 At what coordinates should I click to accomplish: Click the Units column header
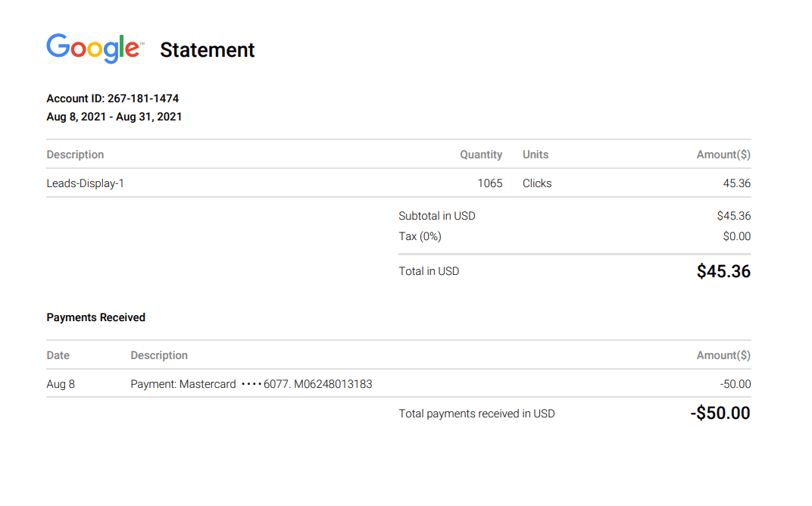pyautogui.click(x=535, y=155)
